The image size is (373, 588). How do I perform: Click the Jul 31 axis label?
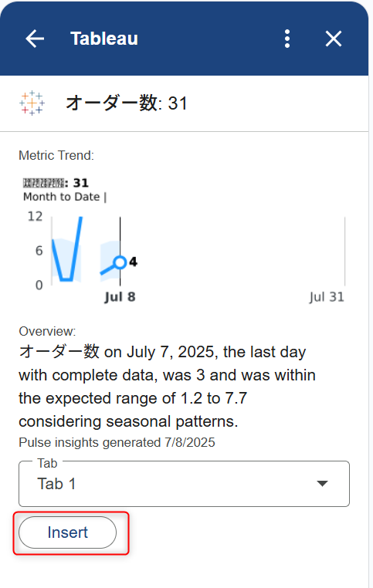(x=327, y=297)
